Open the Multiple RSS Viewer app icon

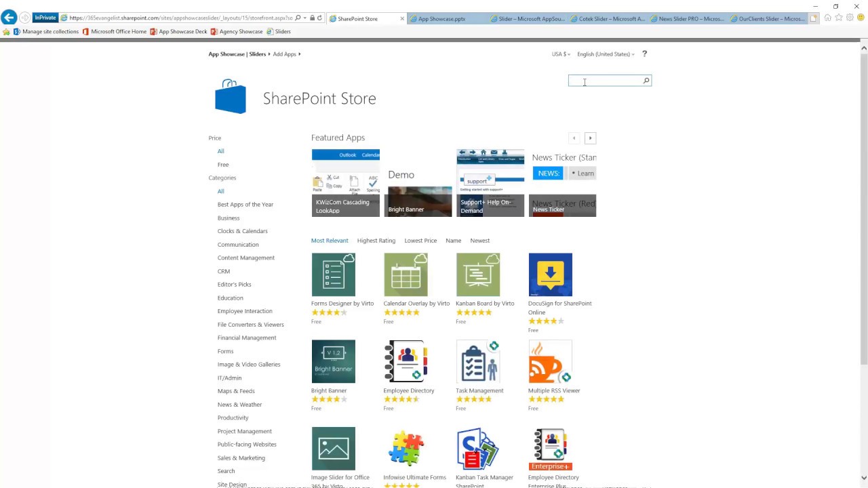click(550, 361)
